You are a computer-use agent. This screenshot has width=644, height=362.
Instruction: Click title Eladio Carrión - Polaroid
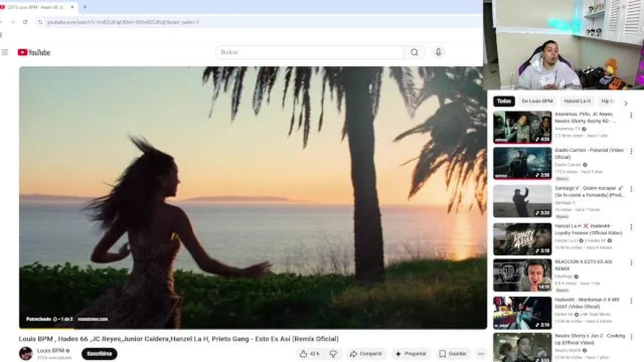point(589,153)
